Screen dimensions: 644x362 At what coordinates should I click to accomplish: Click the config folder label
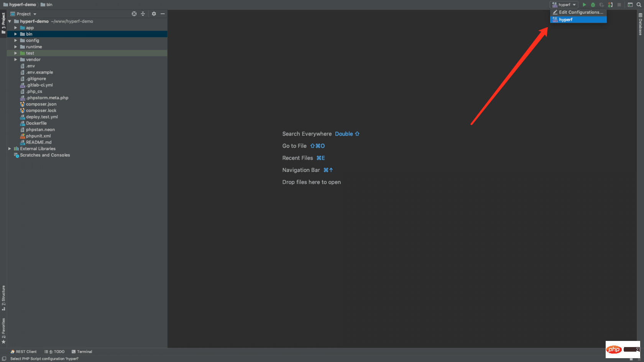(33, 41)
